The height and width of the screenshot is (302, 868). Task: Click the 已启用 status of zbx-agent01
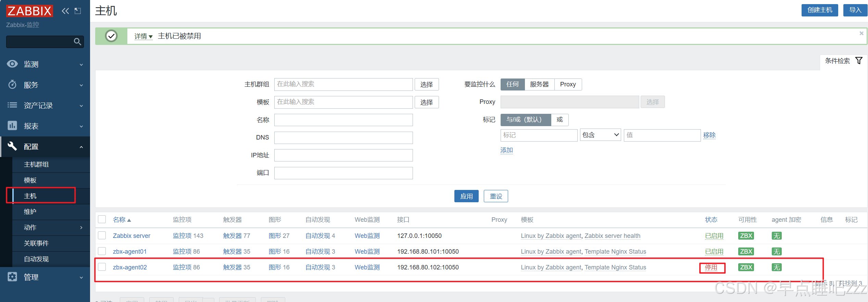click(x=714, y=252)
